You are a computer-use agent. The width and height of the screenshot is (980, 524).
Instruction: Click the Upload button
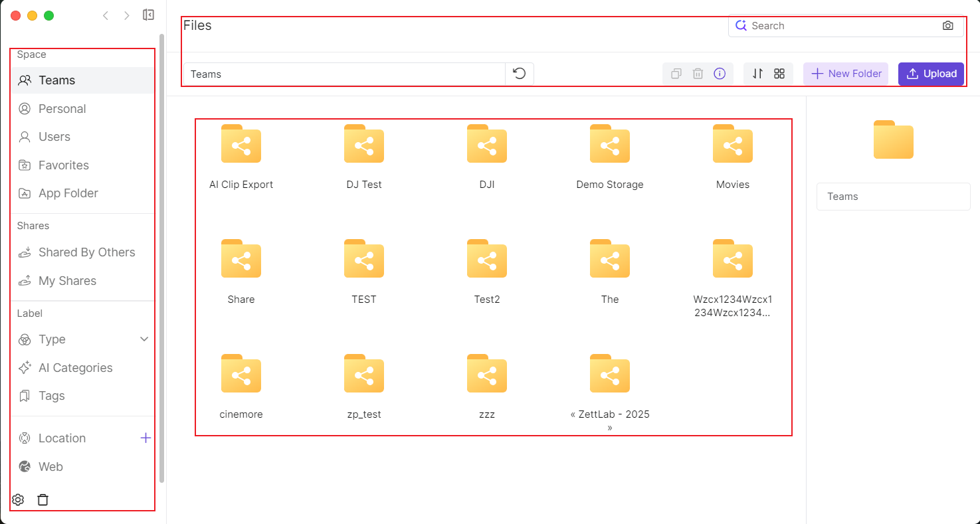point(931,74)
